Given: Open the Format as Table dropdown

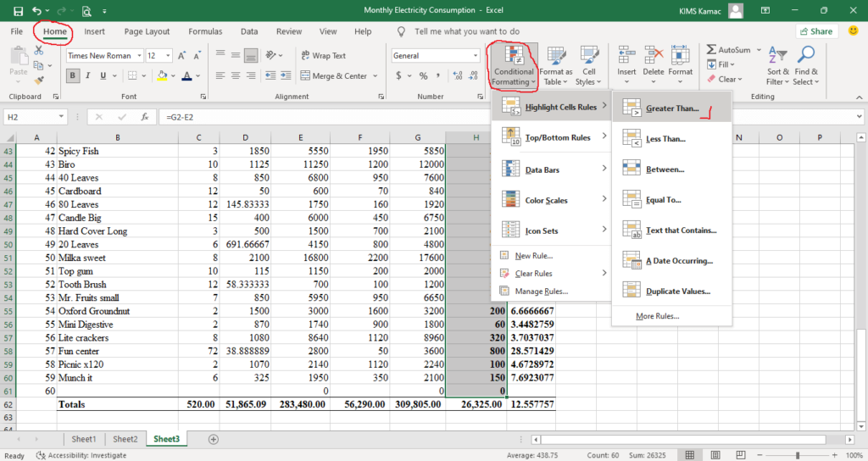Looking at the screenshot, I should [x=556, y=65].
